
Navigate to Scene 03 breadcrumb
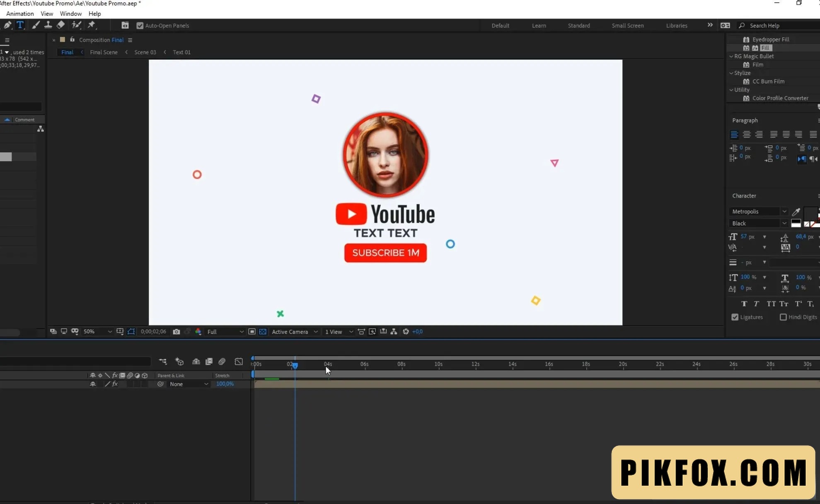(145, 52)
